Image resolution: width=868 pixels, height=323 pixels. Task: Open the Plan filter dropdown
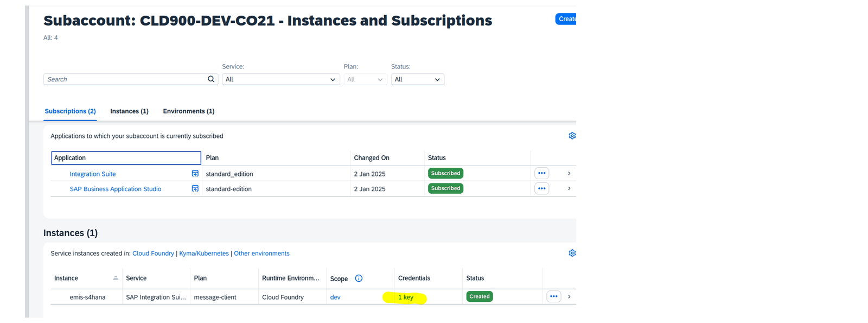tap(365, 79)
